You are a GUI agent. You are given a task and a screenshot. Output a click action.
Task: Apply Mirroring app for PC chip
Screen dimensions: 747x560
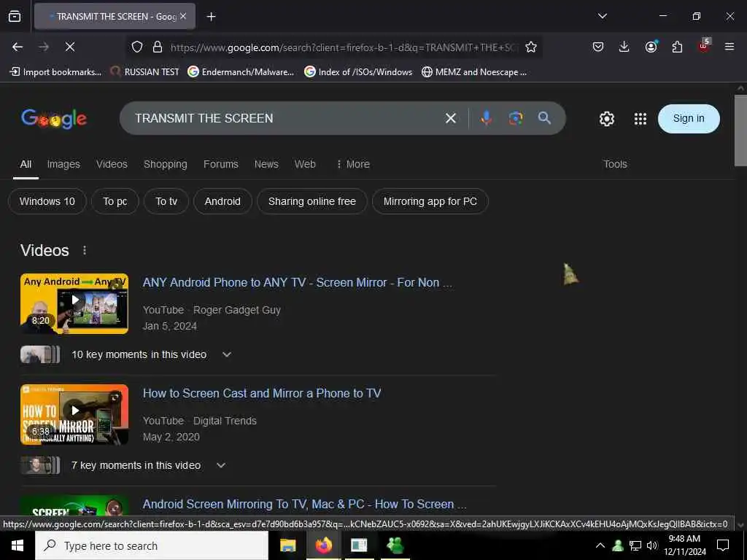430,201
